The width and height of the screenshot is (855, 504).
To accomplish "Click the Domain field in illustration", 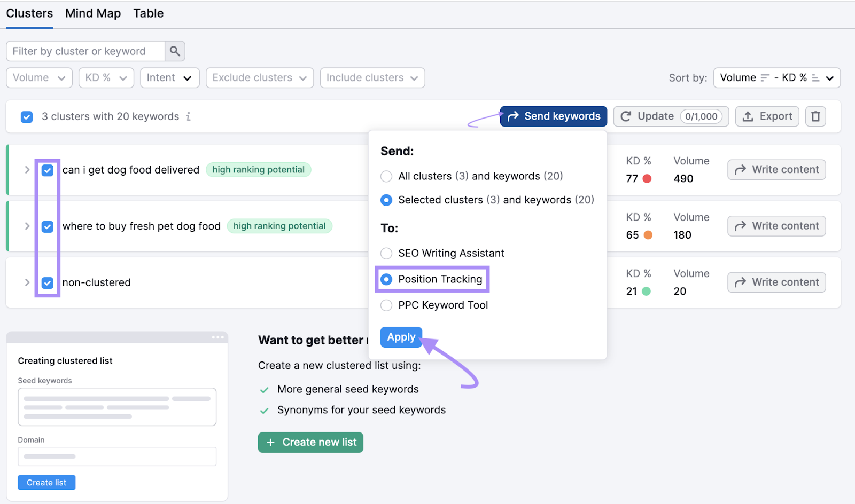I will tap(117, 456).
